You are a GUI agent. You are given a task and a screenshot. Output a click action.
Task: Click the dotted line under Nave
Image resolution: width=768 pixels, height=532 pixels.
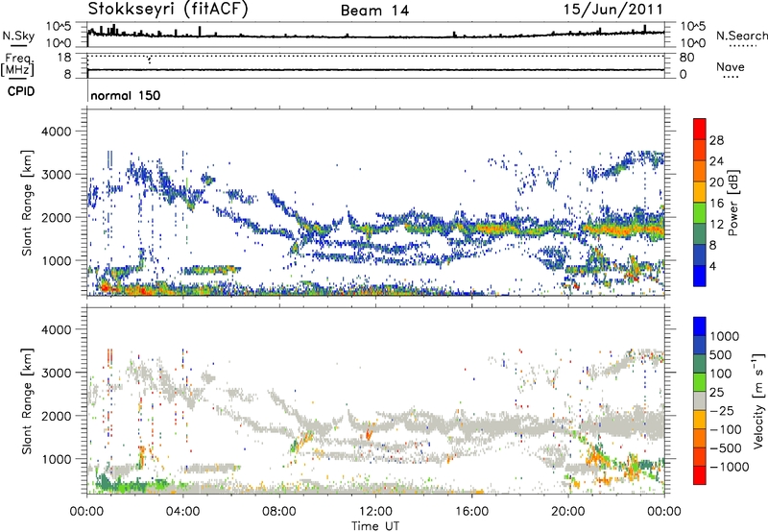(731, 78)
